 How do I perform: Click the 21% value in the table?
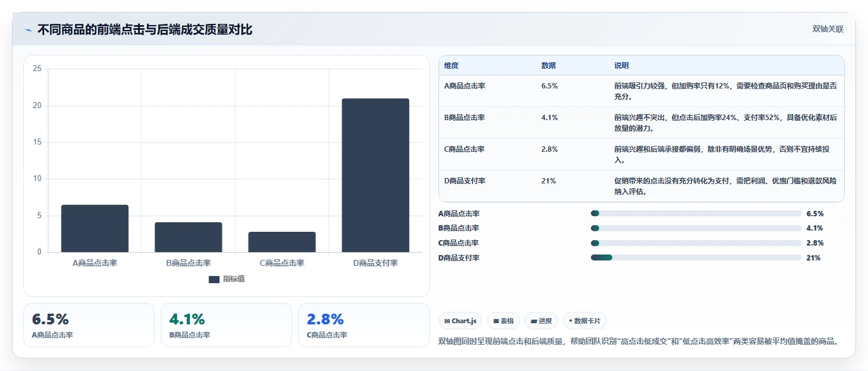[x=548, y=181]
